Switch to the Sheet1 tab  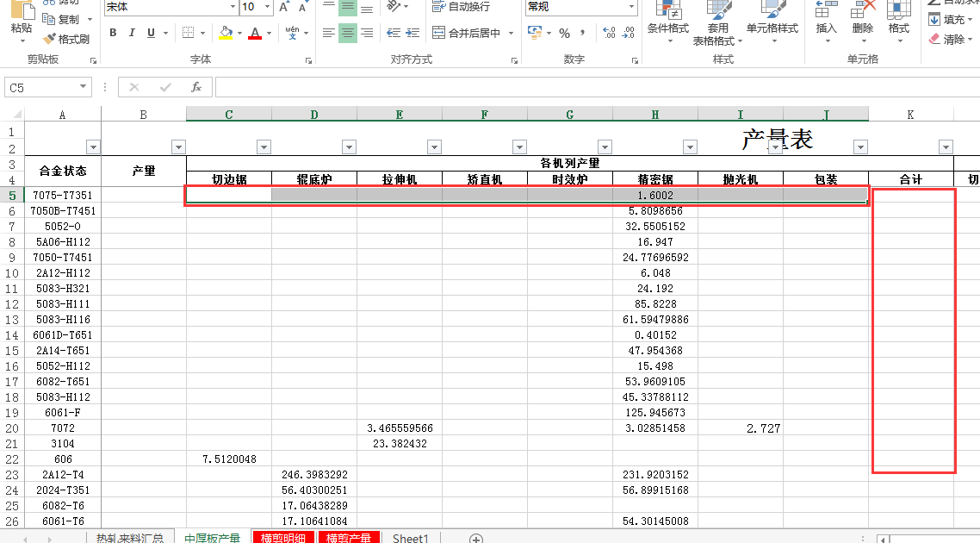(411, 538)
